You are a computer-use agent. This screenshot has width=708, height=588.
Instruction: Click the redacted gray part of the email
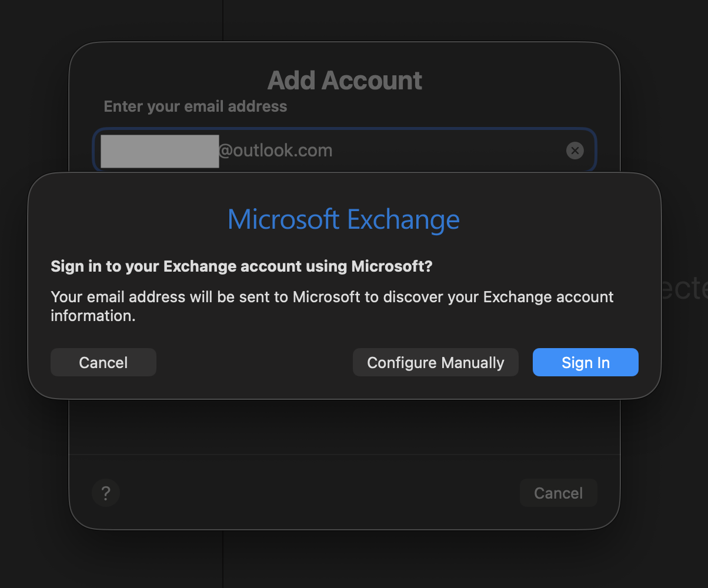159,151
